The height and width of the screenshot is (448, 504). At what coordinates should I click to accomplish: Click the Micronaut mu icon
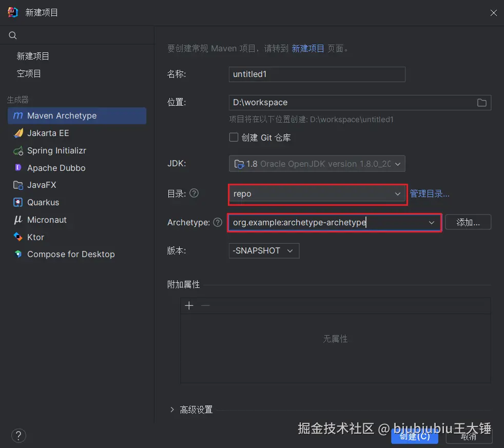pyautogui.click(x=18, y=220)
